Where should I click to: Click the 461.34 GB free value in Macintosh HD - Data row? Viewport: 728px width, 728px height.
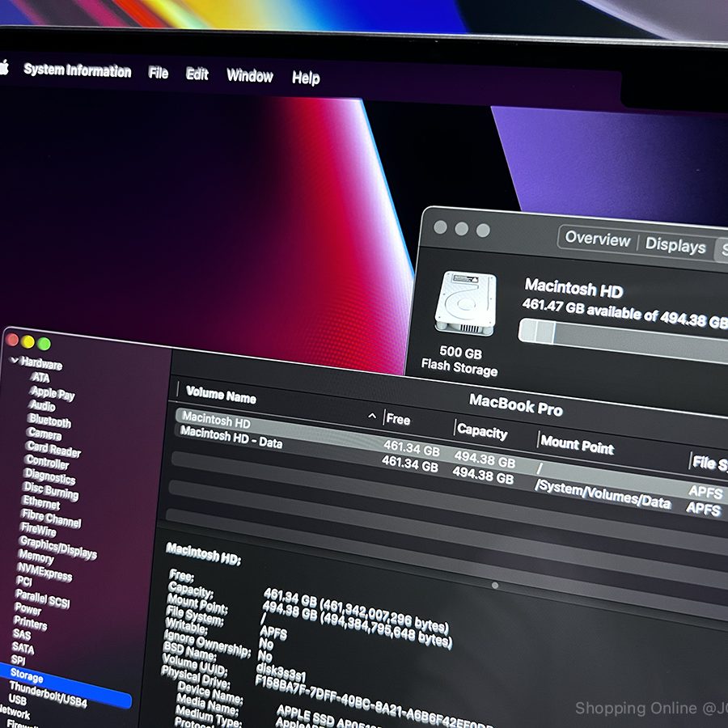[409, 463]
